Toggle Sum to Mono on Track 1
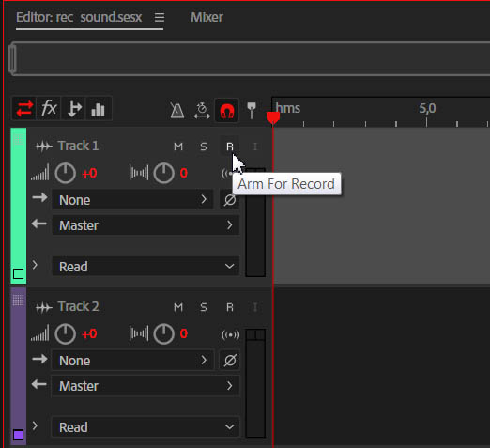This screenshot has height=448, width=490. pos(227,174)
